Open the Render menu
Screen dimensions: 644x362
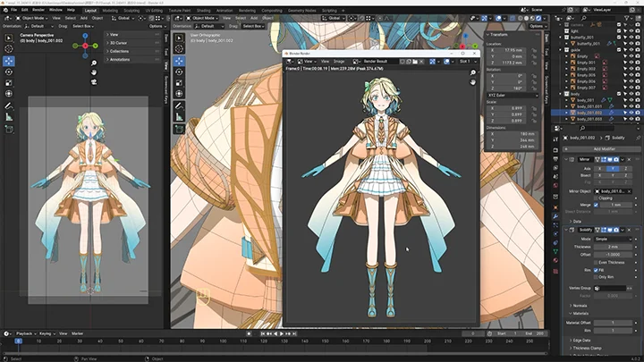point(38,10)
